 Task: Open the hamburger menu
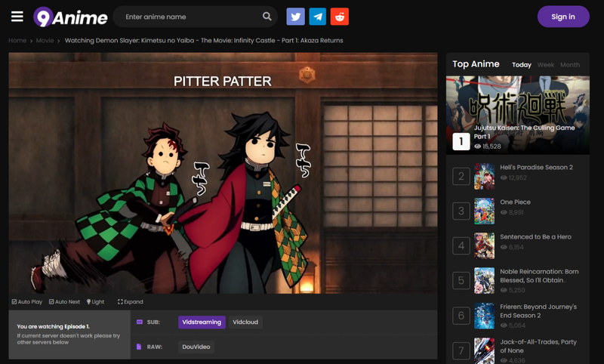click(x=17, y=17)
